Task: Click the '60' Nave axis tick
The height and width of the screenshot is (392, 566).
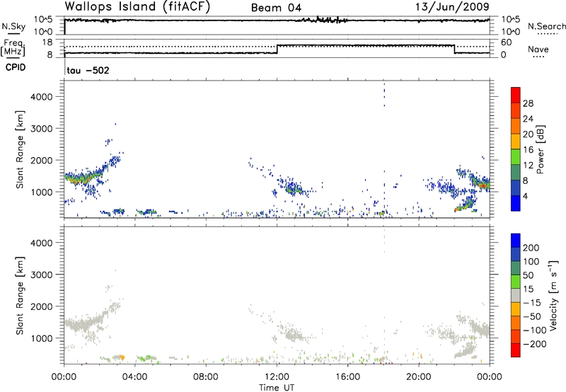Action: (x=507, y=42)
